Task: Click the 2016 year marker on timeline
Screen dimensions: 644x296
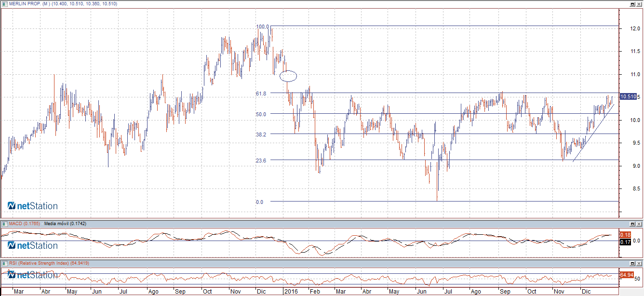Action: [290, 292]
